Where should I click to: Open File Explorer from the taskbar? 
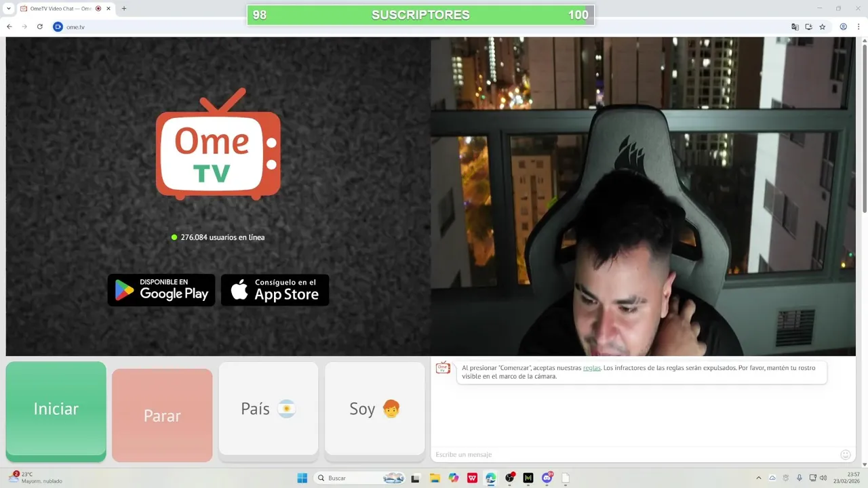[435, 478]
